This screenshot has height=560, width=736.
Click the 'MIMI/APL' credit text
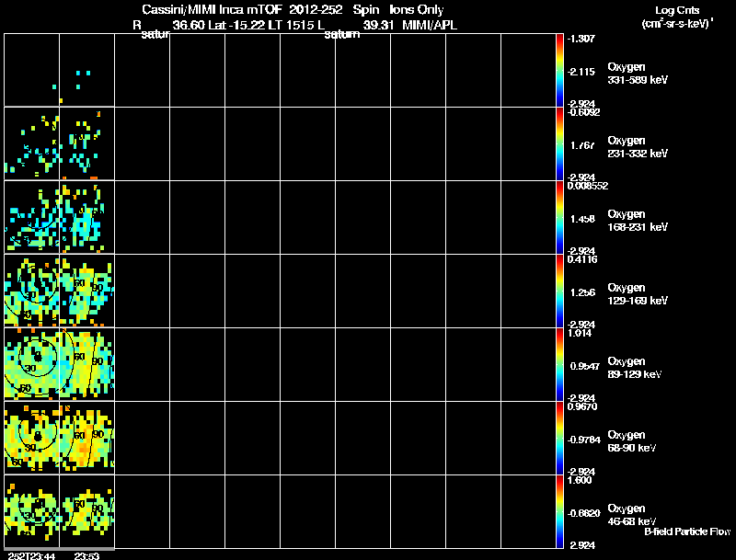pos(430,26)
